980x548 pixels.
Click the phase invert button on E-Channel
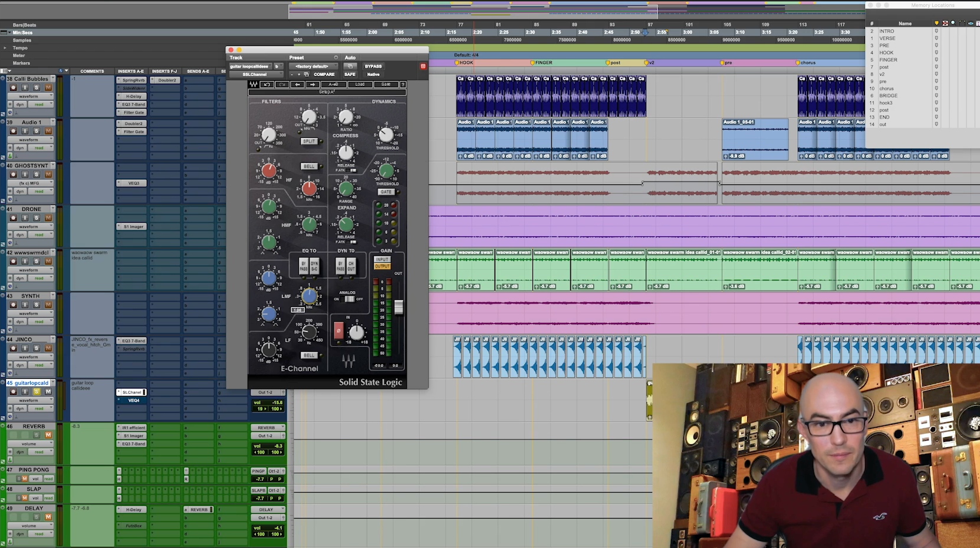[x=338, y=331]
